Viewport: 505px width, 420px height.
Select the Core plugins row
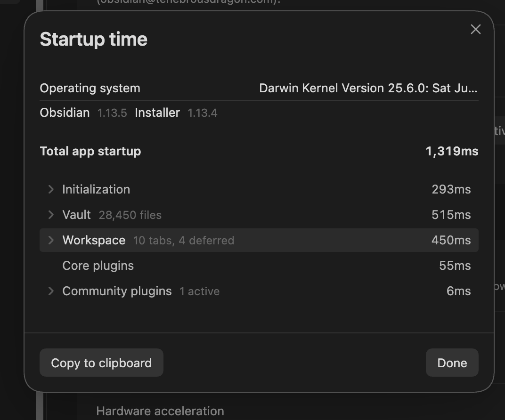pos(259,266)
